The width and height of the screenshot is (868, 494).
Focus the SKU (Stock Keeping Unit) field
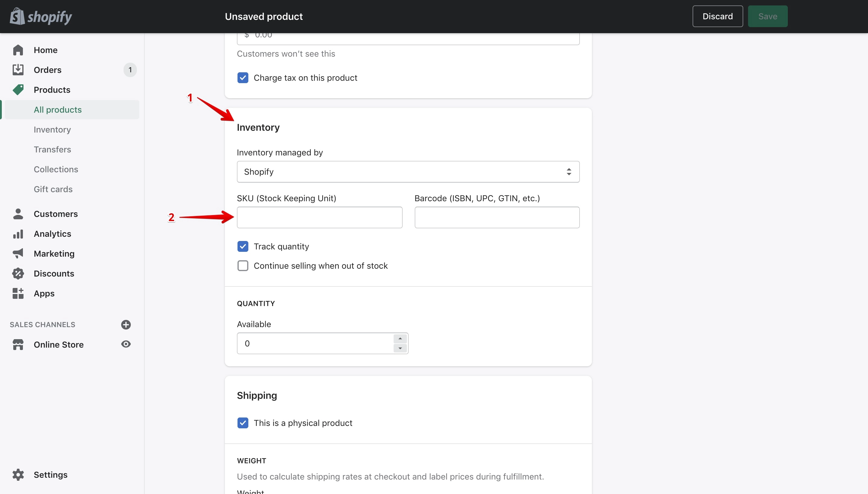point(319,217)
